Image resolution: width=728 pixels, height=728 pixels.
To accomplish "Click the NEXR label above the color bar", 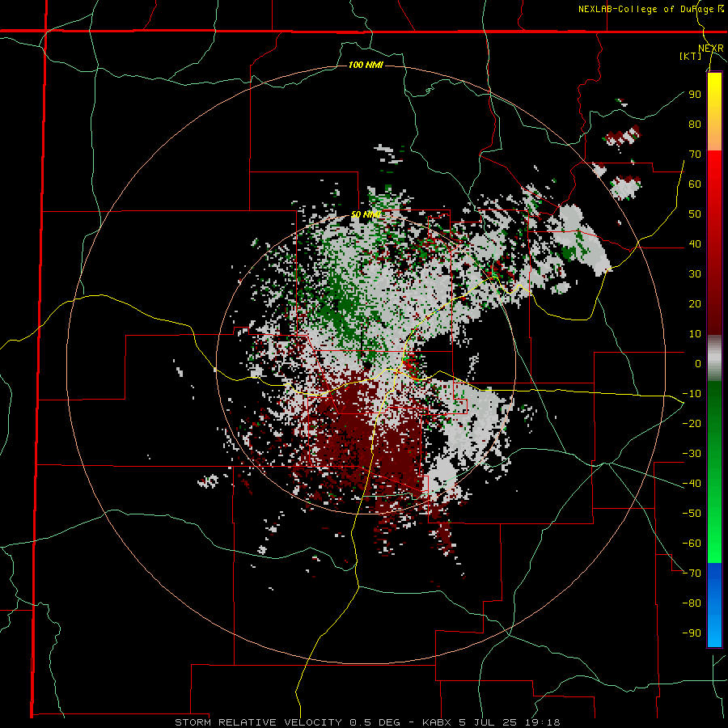I will (x=711, y=49).
